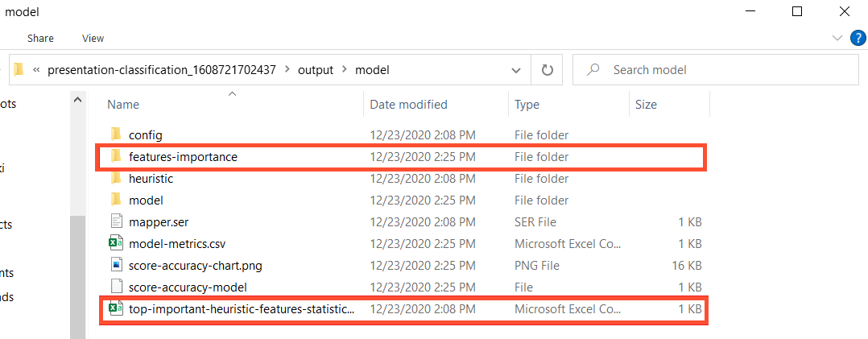Navigate to output breadcrumb folder

(316, 70)
